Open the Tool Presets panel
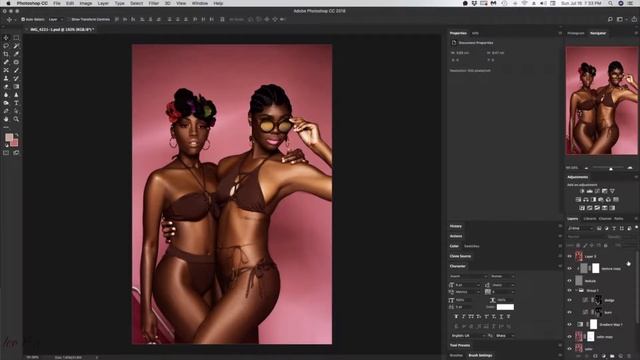The height and width of the screenshot is (360, 640). (x=460, y=345)
